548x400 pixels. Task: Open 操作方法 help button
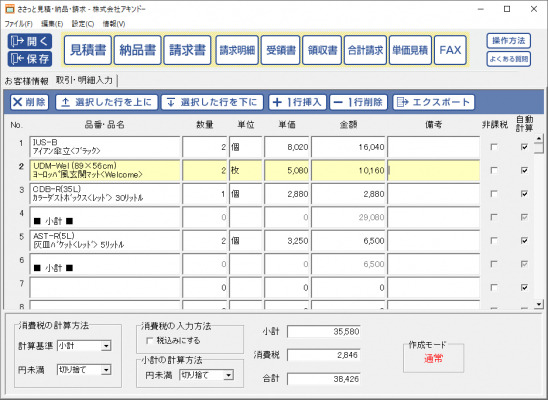coord(509,41)
